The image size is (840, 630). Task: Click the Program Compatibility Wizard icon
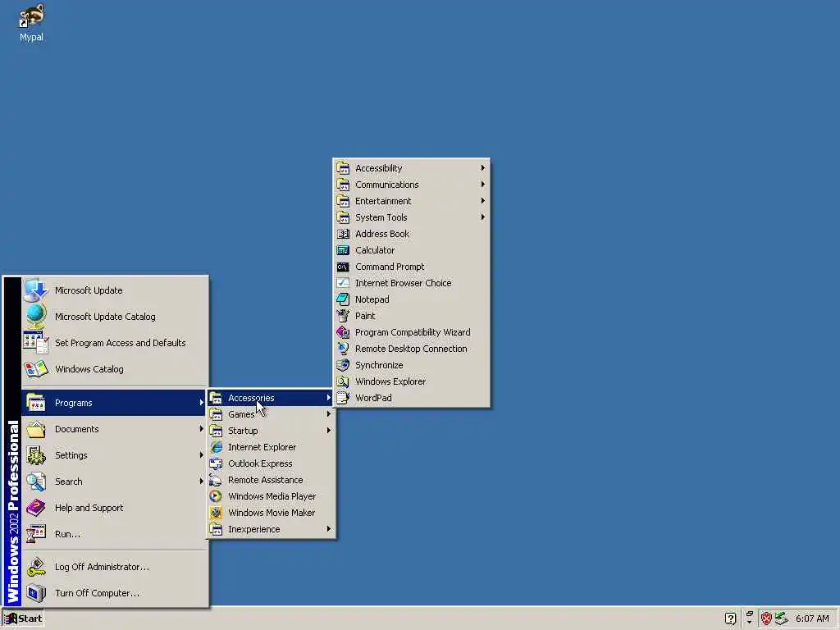coord(343,332)
